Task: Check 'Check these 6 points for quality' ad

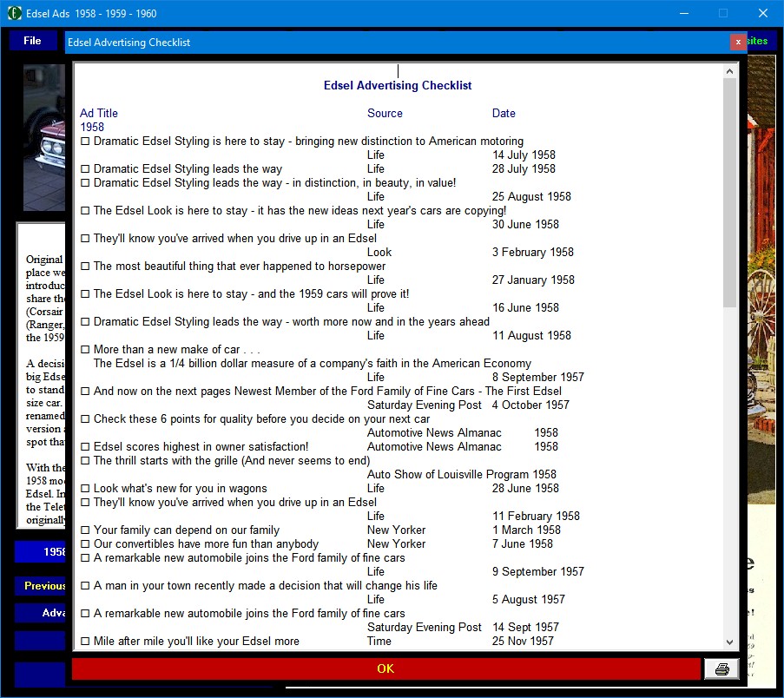Action: 85,419
